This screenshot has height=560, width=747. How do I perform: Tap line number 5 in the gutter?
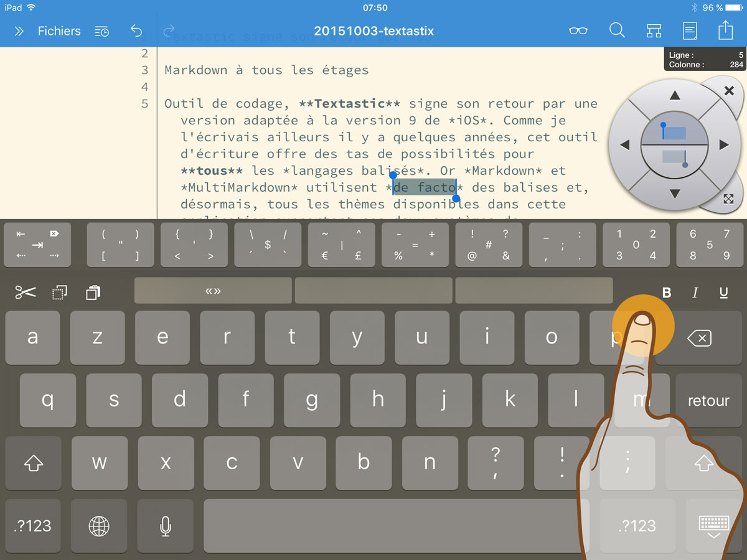(x=144, y=104)
